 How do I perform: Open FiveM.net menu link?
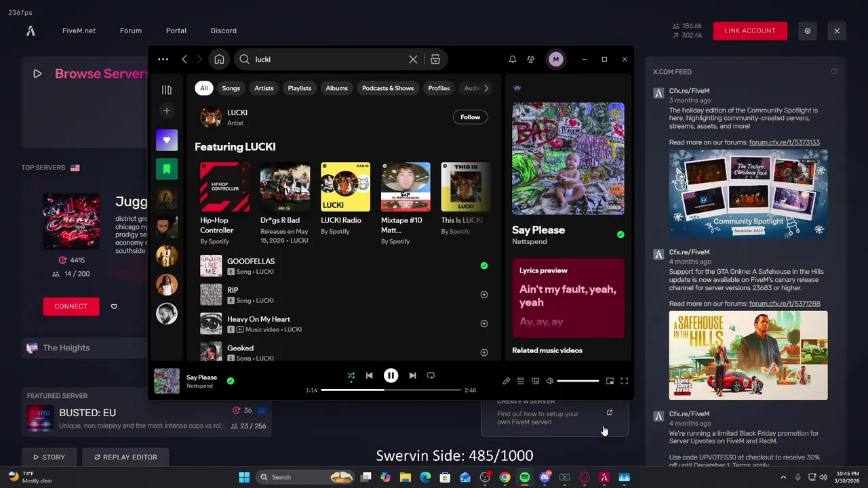coord(79,30)
